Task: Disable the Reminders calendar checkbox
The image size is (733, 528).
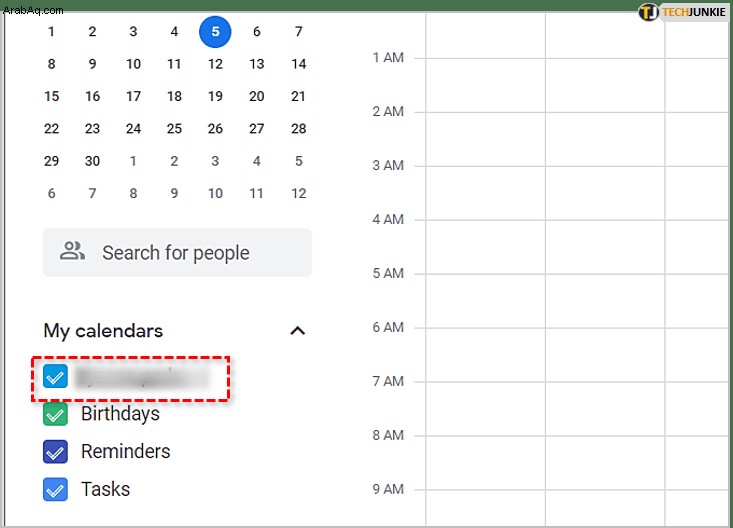Action: point(55,451)
